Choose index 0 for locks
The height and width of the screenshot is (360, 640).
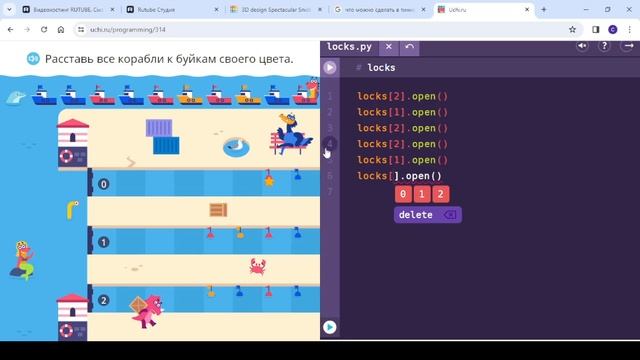tap(403, 194)
